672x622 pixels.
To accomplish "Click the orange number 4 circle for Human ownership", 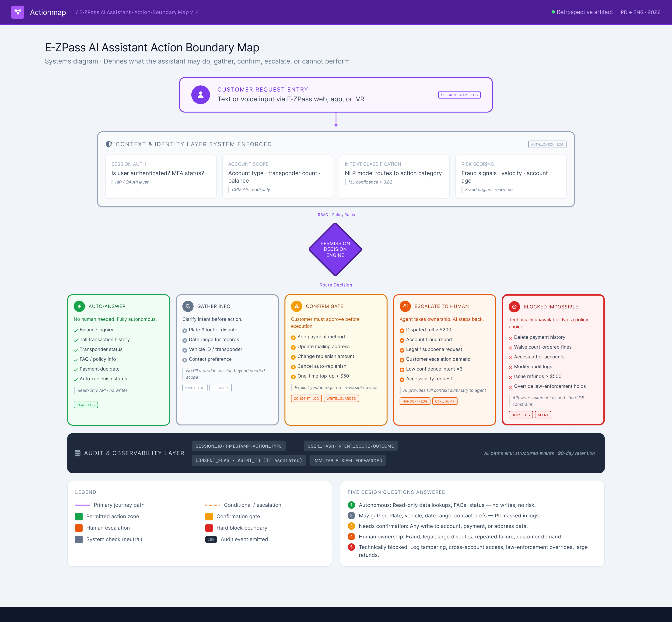I will click(x=351, y=537).
